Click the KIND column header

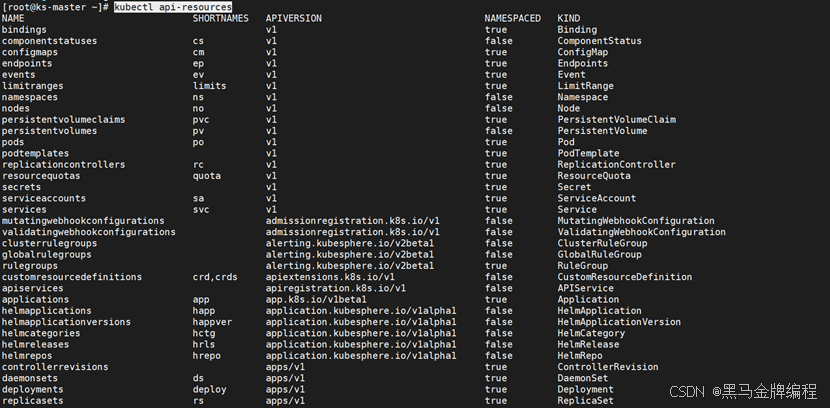569,19
